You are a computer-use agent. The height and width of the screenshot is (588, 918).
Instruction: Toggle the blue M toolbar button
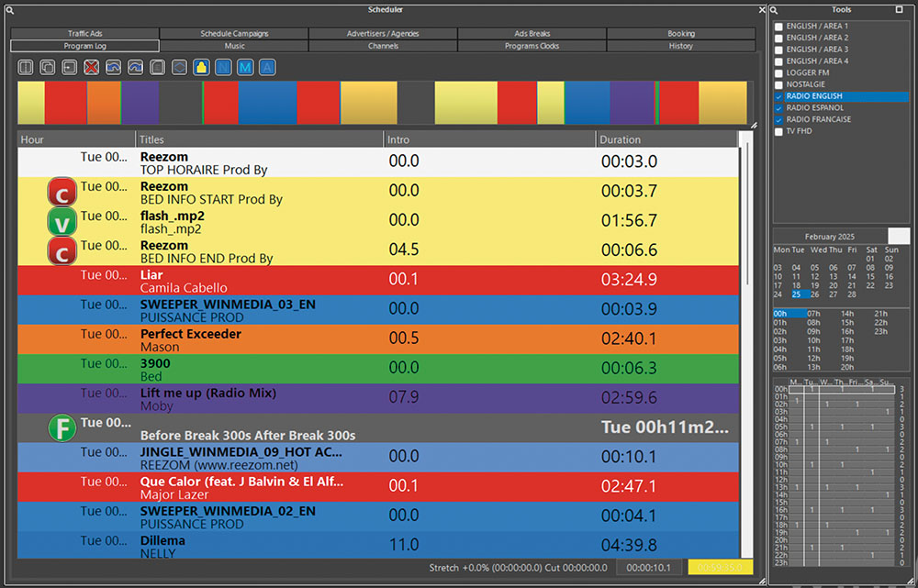(245, 67)
